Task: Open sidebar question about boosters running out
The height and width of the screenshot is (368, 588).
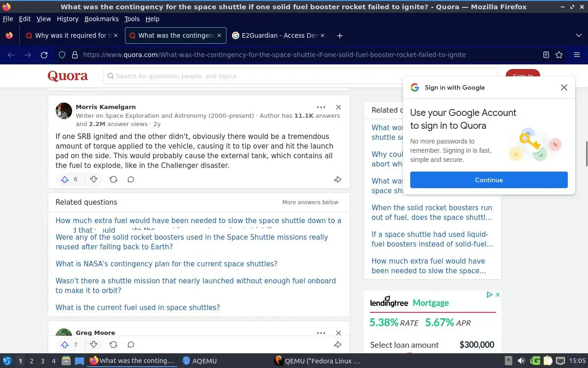Action: click(x=432, y=213)
